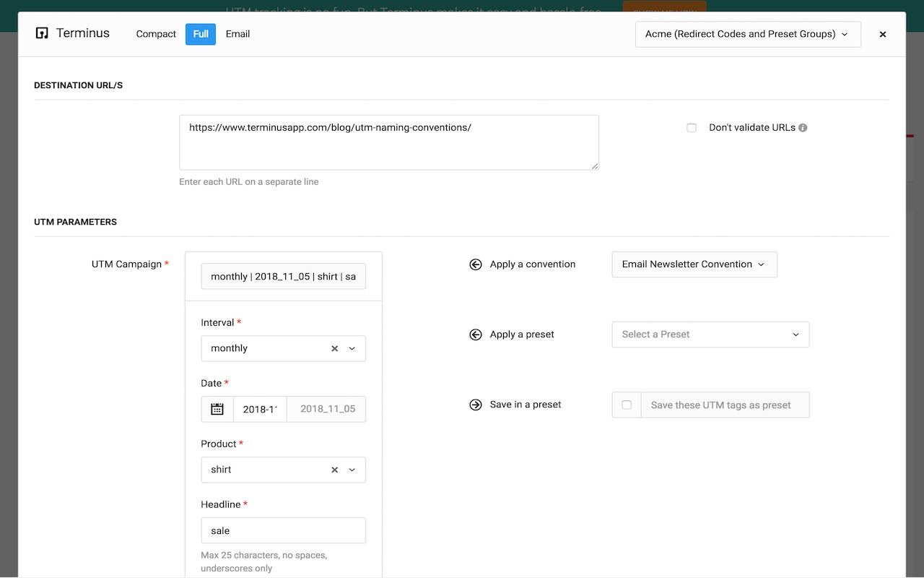Switch to the Compact tab

[156, 34]
